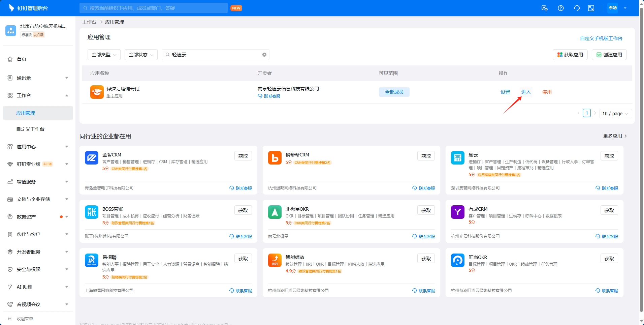Click the 更多应用 link
Screen dimensions: 644x325
click(x=615, y=136)
